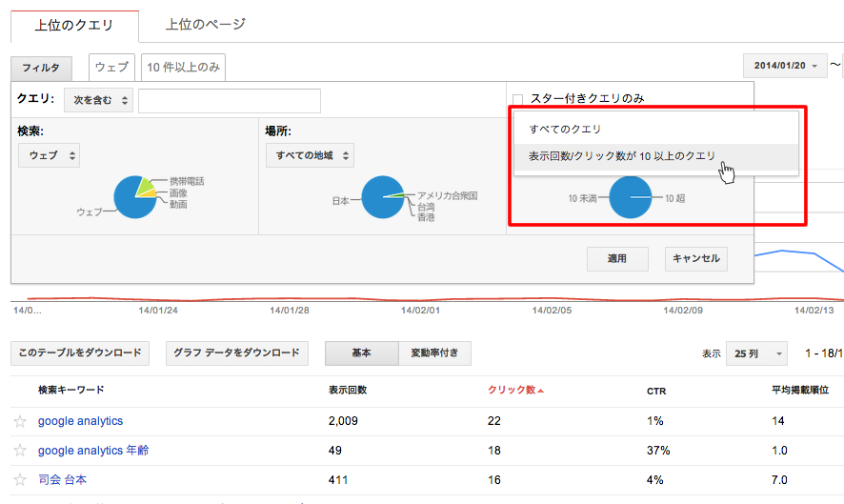Switch to 変動率付き view
The height and width of the screenshot is (504, 844).
click(434, 353)
